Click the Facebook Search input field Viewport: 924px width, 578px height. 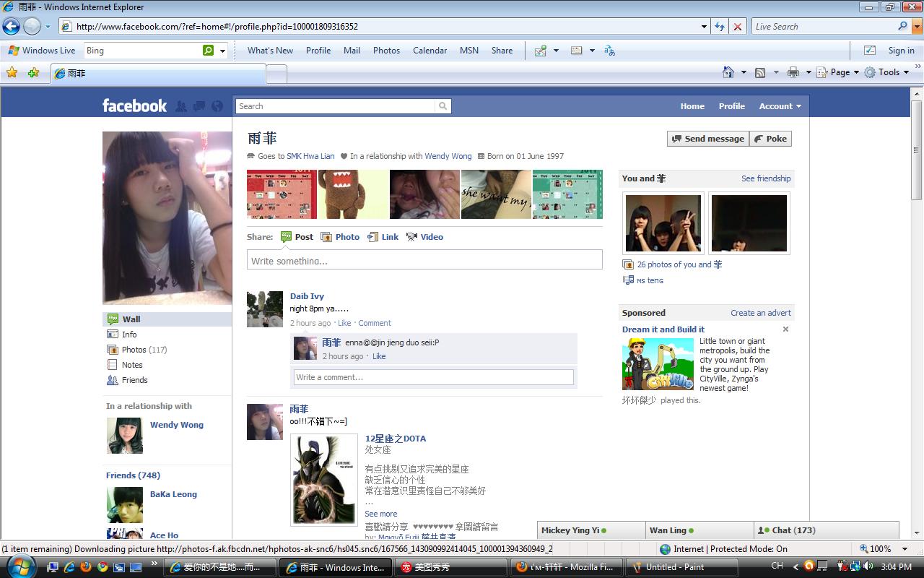(x=336, y=106)
